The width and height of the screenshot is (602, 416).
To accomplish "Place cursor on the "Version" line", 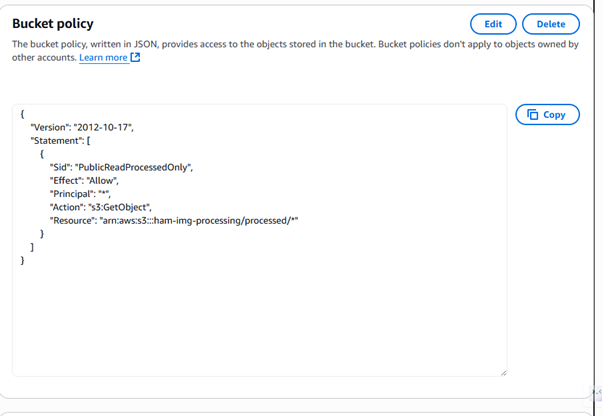I will pos(82,127).
